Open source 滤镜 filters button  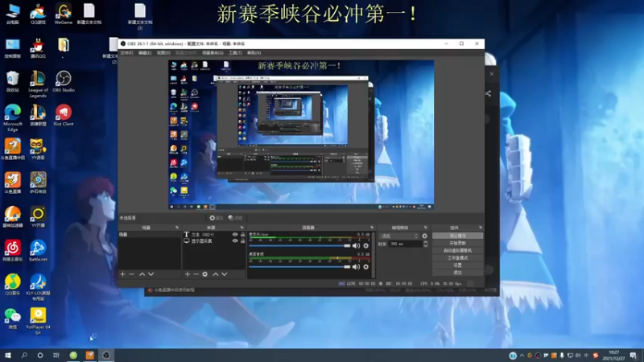coord(235,218)
